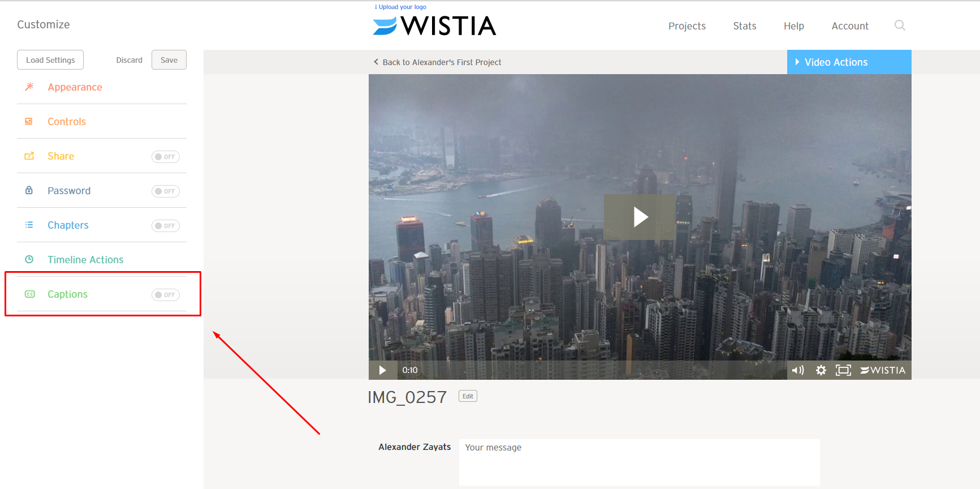
Task: Enable the Chapters toggle
Action: pos(166,226)
